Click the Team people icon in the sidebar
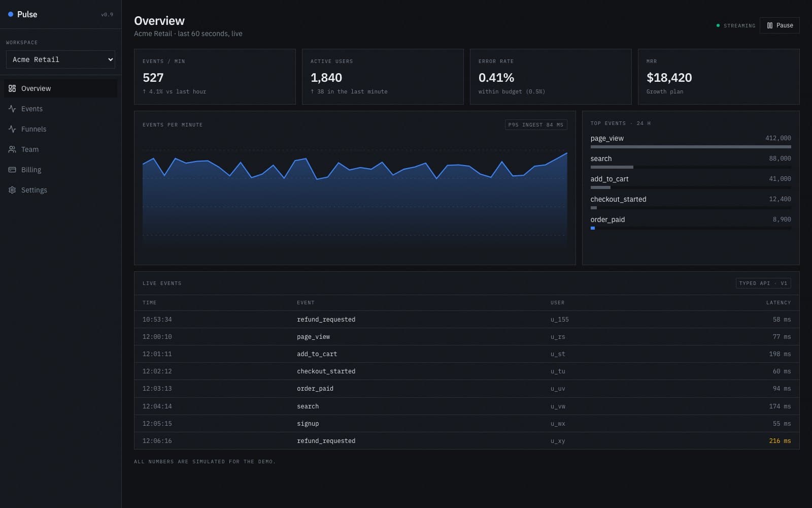Image resolution: width=812 pixels, height=508 pixels. (x=12, y=149)
